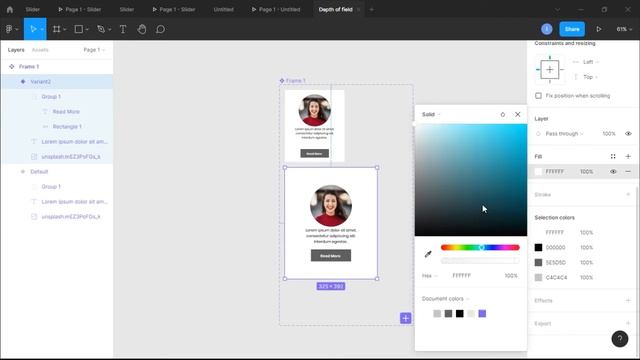Select the Frame tool
Screen dimensions: 640x360
[56, 29]
